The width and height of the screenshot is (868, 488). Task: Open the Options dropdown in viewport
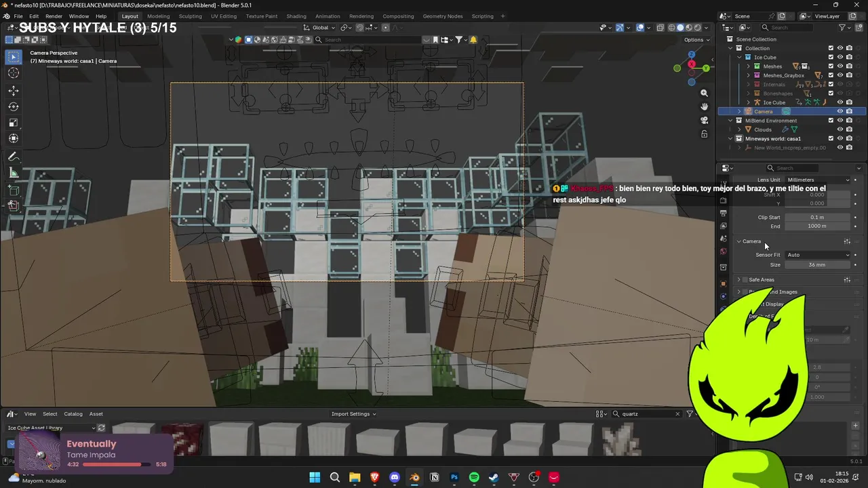[696, 40]
